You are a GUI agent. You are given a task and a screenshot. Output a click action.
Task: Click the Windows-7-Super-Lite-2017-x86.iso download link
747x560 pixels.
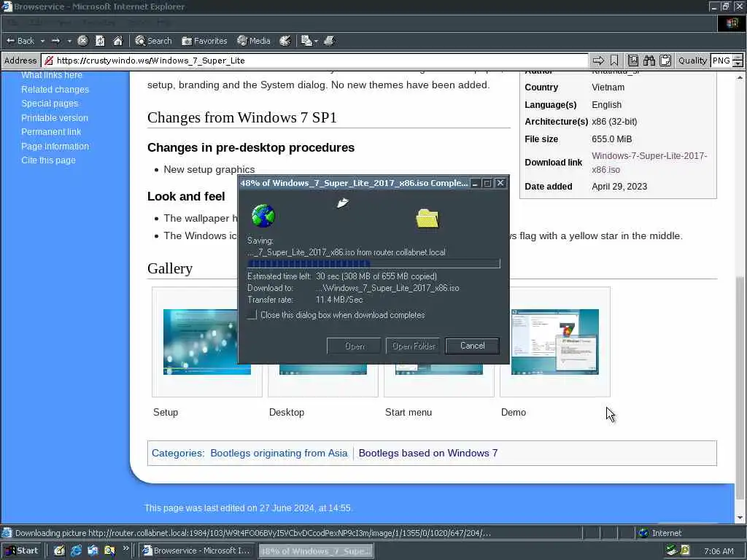tap(649, 163)
